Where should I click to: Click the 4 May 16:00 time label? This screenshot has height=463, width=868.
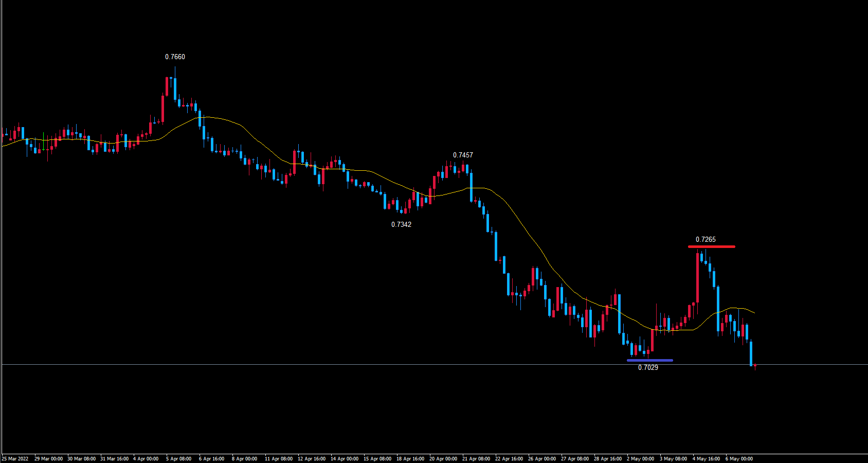[707, 459]
